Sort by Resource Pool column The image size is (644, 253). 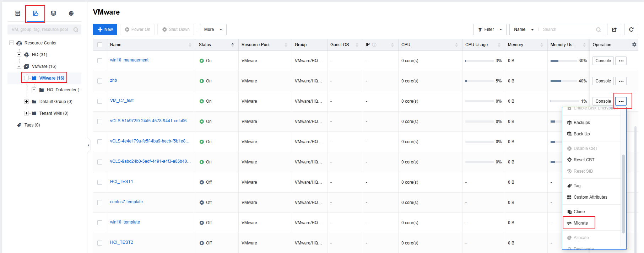point(286,45)
